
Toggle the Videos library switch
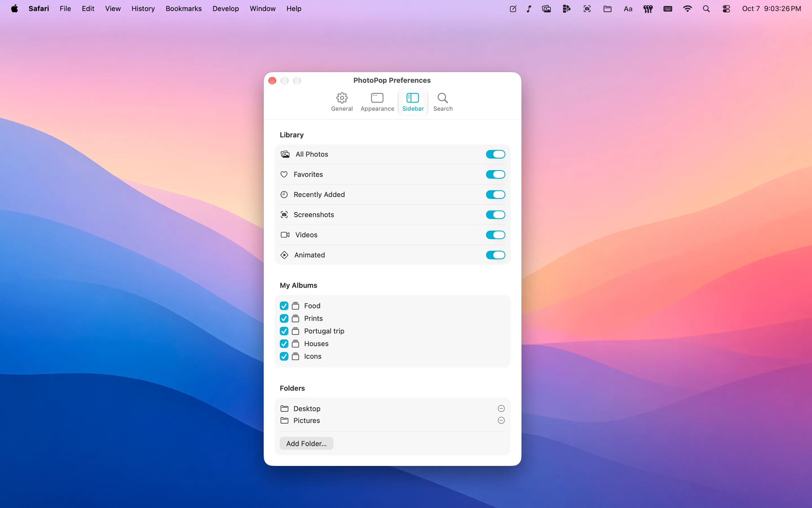click(495, 235)
